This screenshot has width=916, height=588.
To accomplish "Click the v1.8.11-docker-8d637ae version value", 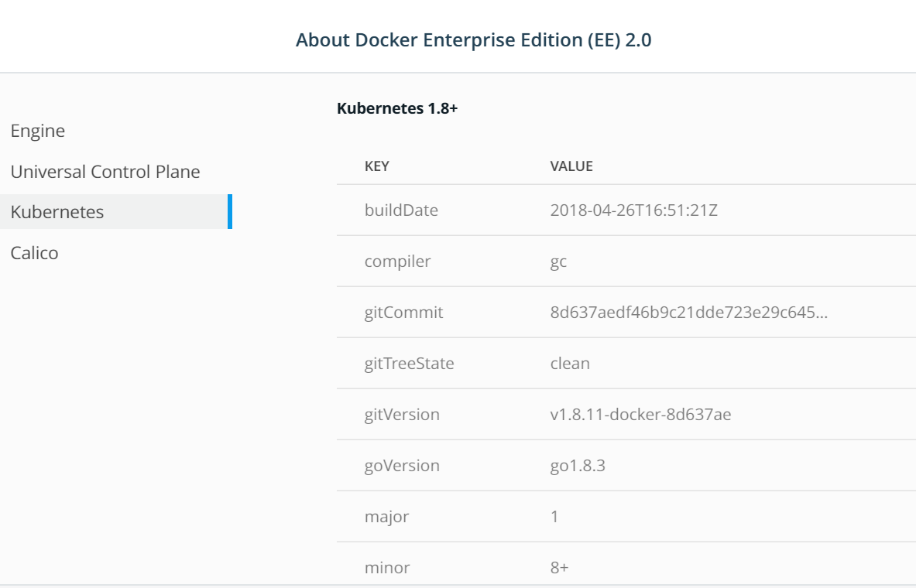I will click(640, 415).
